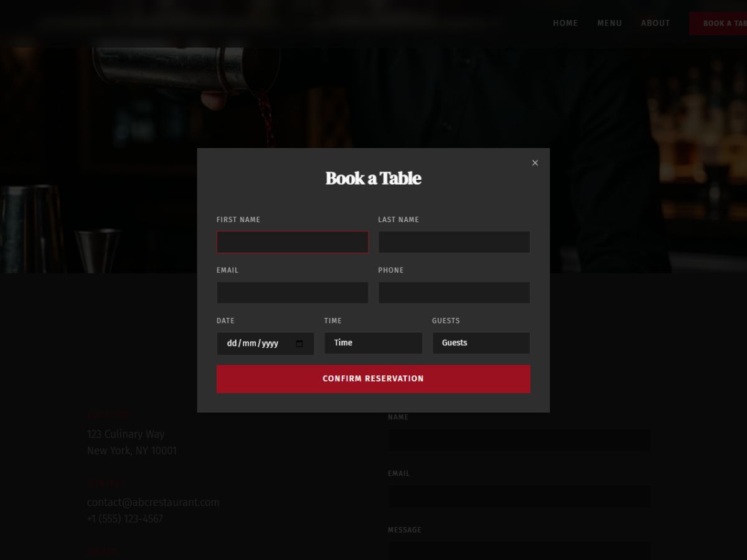Click the contact form Name field
Screen dimensions: 747x560
click(520, 440)
